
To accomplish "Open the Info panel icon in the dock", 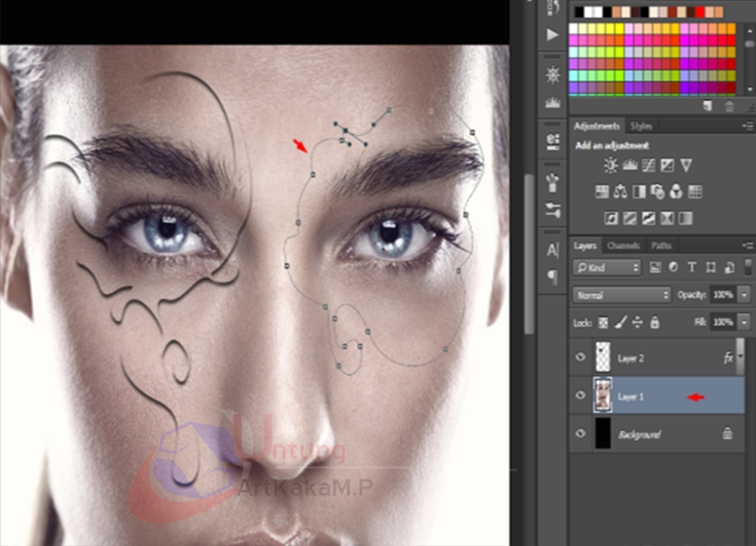I will (x=553, y=141).
